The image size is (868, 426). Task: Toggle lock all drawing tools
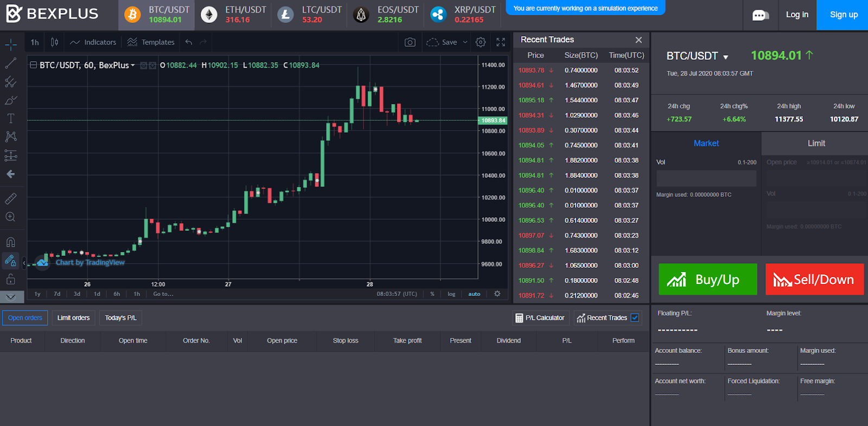11,280
